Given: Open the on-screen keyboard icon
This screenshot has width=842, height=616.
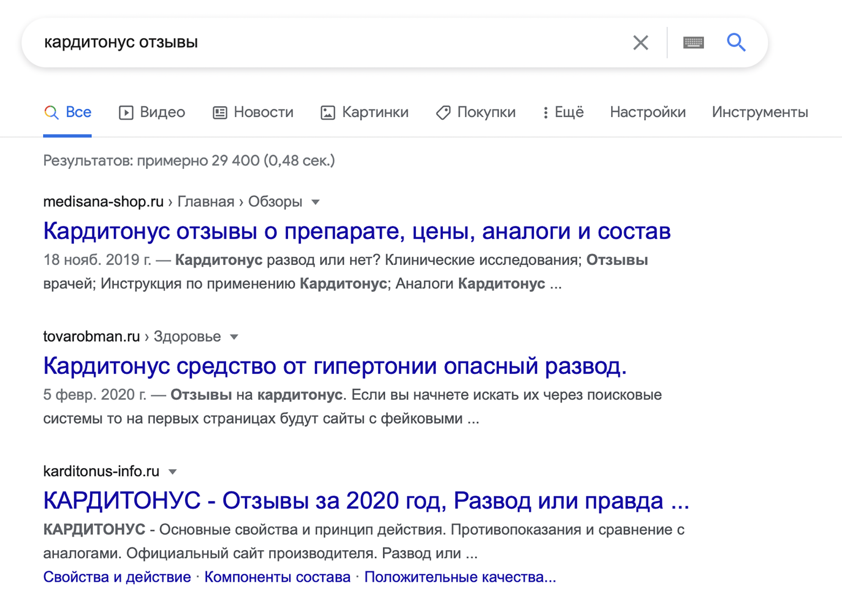Looking at the screenshot, I should (693, 42).
